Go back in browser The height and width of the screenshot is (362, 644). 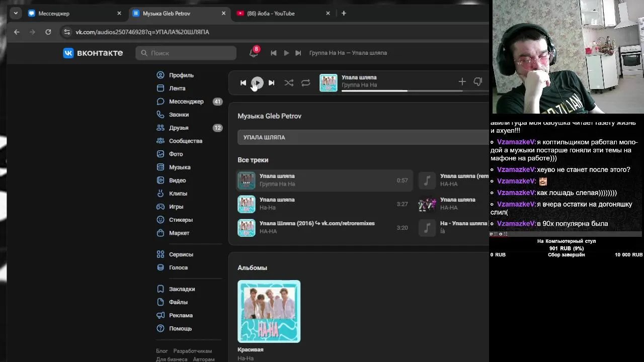(17, 32)
